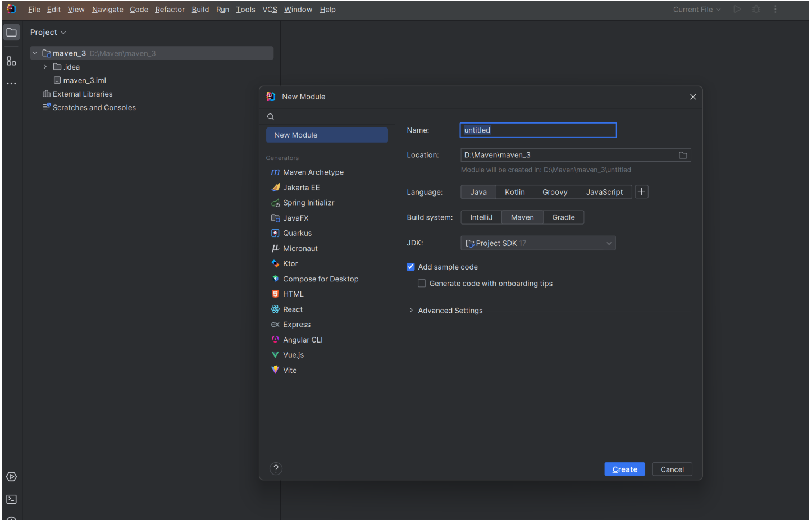Uncheck Add sample code checkbox

[x=410, y=267]
